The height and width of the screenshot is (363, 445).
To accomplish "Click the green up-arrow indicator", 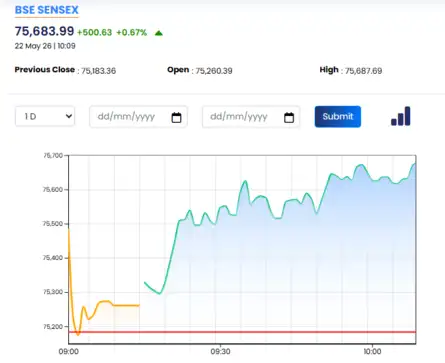I will click(x=159, y=33).
